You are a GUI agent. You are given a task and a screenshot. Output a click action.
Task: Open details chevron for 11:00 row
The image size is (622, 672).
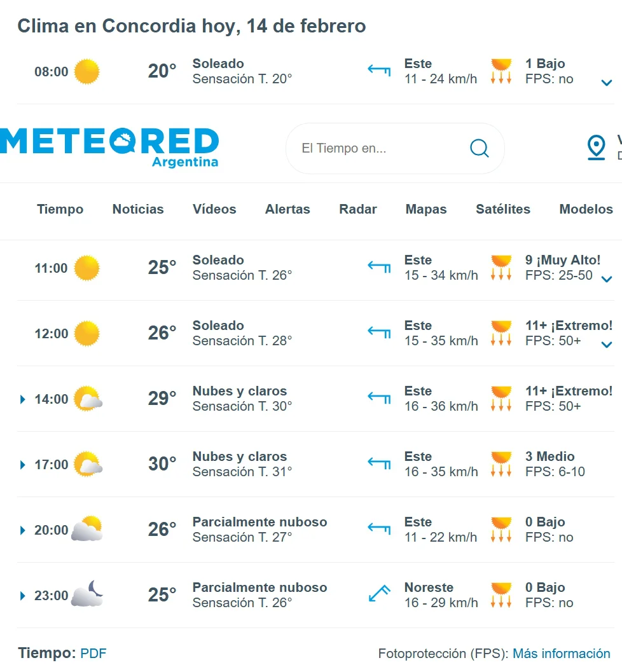pyautogui.click(x=607, y=279)
